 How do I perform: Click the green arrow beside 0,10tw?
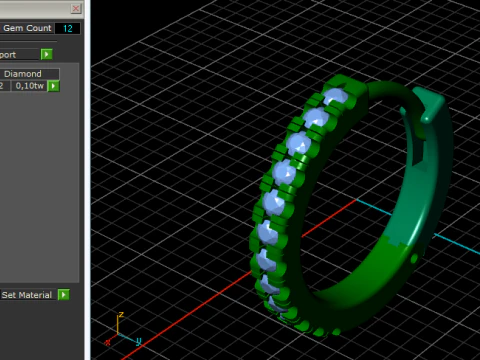click(x=54, y=86)
